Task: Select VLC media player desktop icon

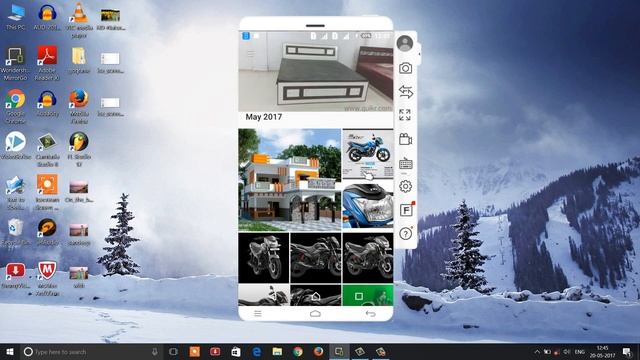Action: pyautogui.click(x=79, y=20)
